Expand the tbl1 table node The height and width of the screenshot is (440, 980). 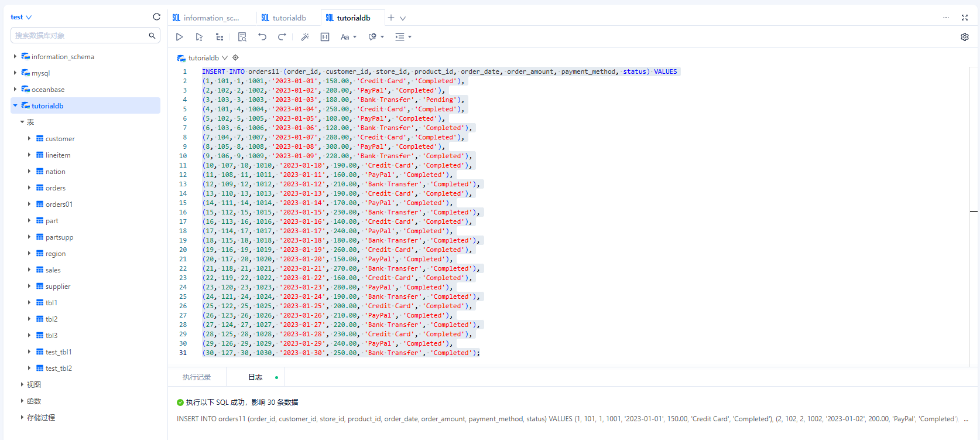[29, 303]
